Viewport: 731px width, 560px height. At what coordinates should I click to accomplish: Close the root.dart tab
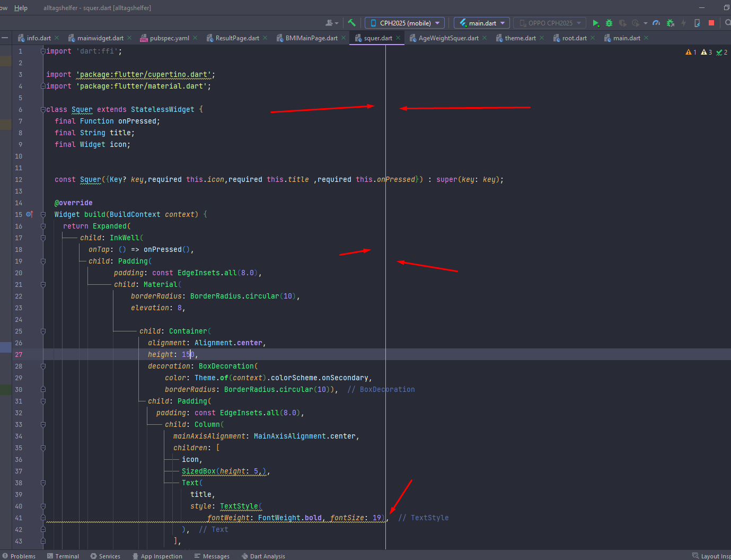pyautogui.click(x=593, y=38)
